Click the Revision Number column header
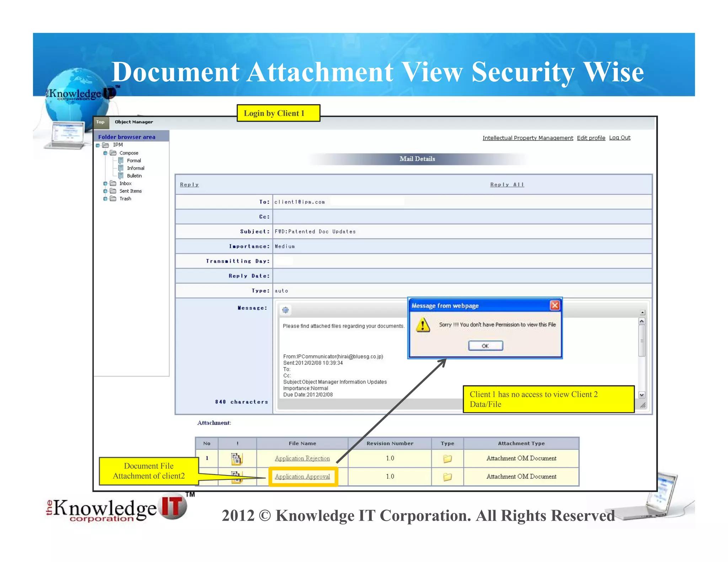Screen dimensions: 728x562 pos(390,443)
